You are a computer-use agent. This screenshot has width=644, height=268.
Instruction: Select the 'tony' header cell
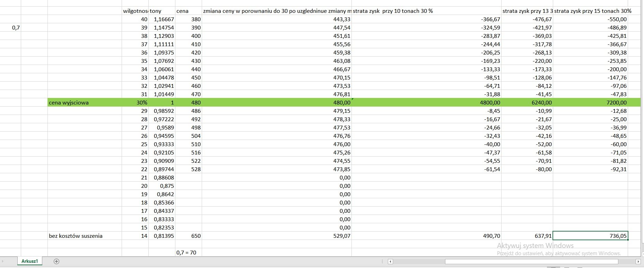[x=162, y=11]
